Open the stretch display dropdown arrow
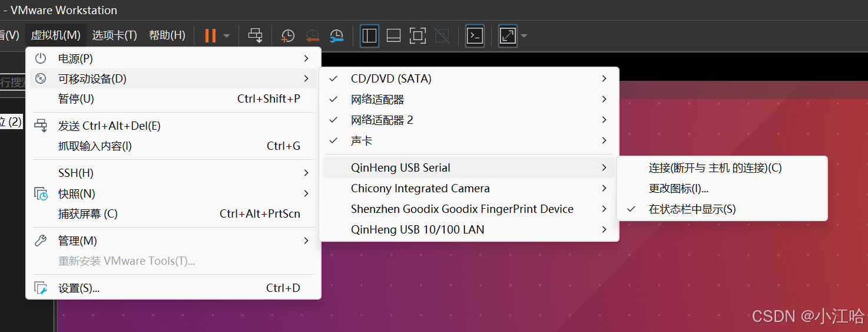Screen dimensions: 868x332 (x=524, y=36)
